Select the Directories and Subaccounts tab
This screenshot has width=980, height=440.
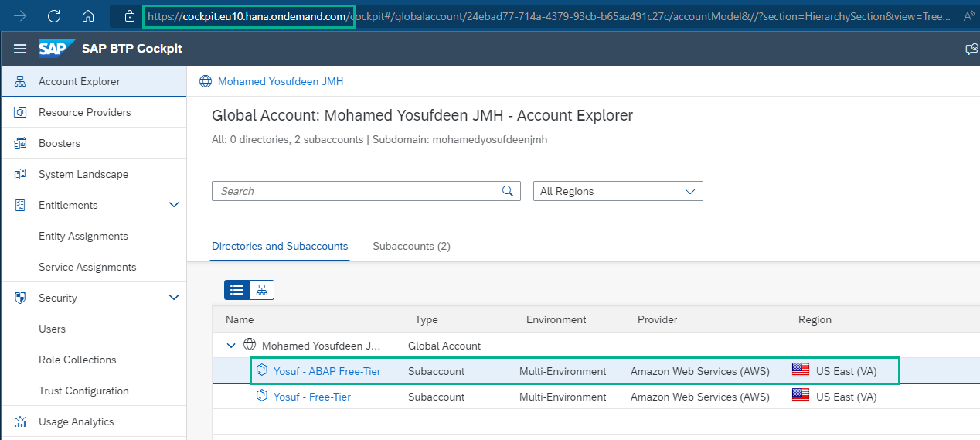tap(280, 246)
